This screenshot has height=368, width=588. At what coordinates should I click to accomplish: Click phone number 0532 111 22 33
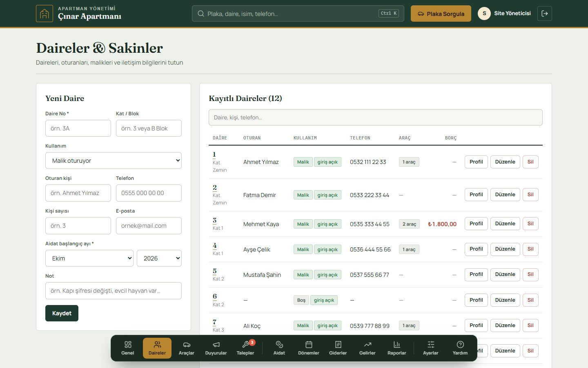pyautogui.click(x=368, y=162)
